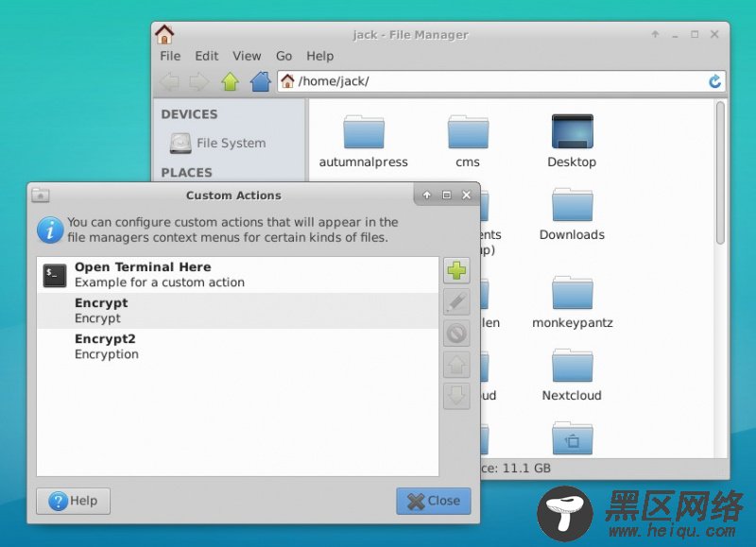The height and width of the screenshot is (547, 756).
Task: Click the home icon inside the location bar
Action: [x=287, y=81]
